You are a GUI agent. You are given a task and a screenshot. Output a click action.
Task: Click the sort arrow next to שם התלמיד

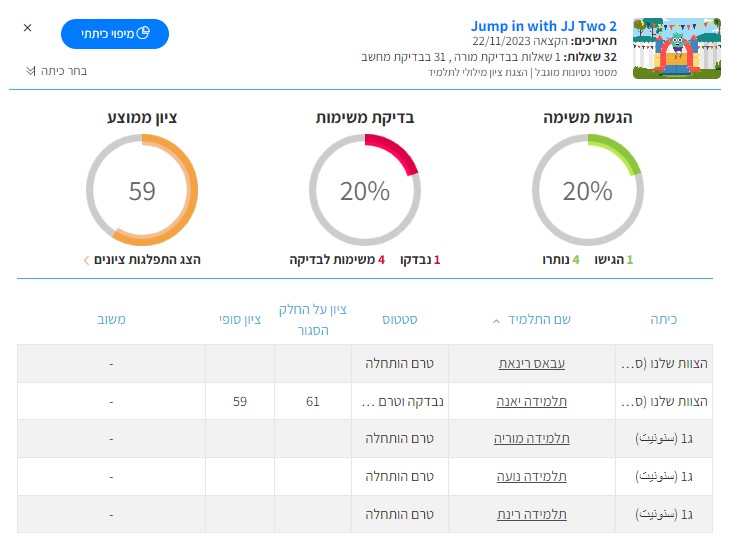click(x=497, y=321)
